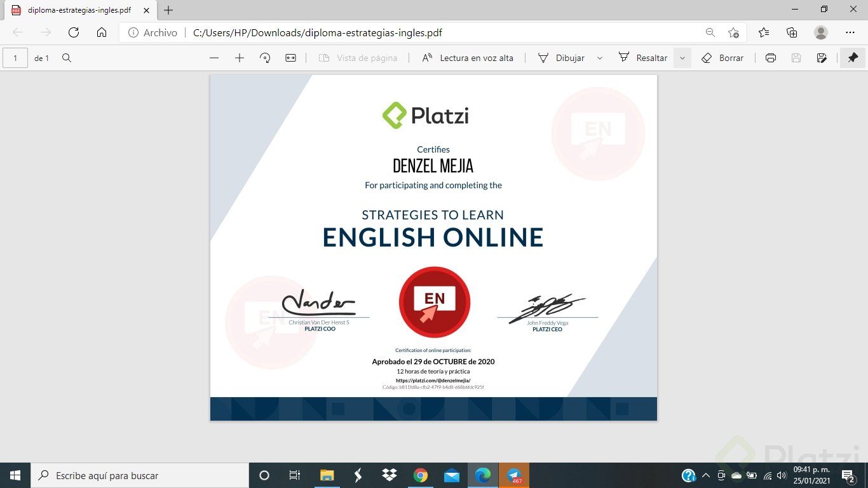Open Task View from taskbar

[x=295, y=475]
